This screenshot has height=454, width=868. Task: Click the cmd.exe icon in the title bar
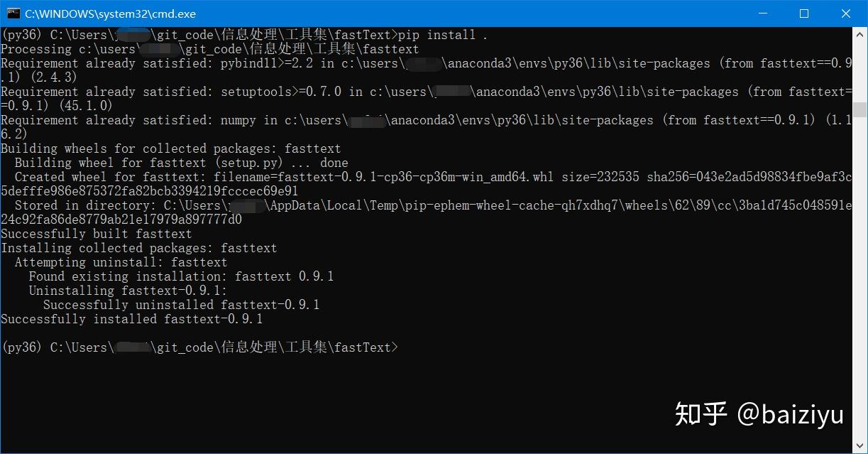pos(15,13)
